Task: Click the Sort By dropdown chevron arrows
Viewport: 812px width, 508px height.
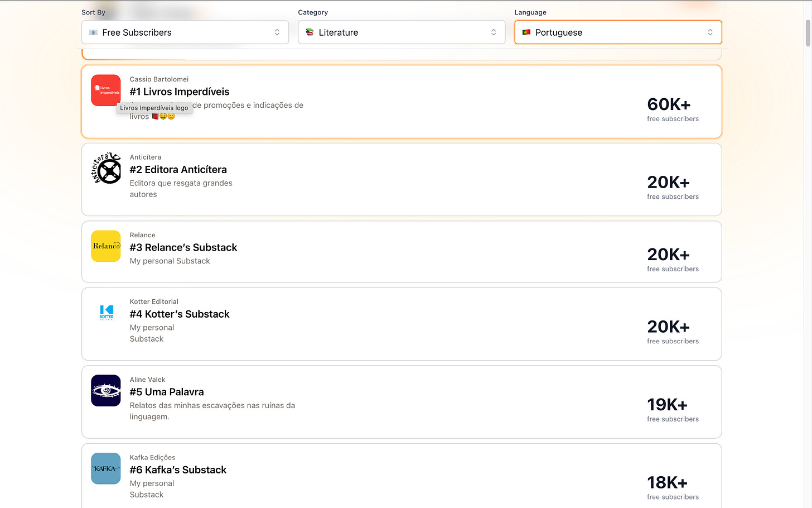Action: [277, 32]
